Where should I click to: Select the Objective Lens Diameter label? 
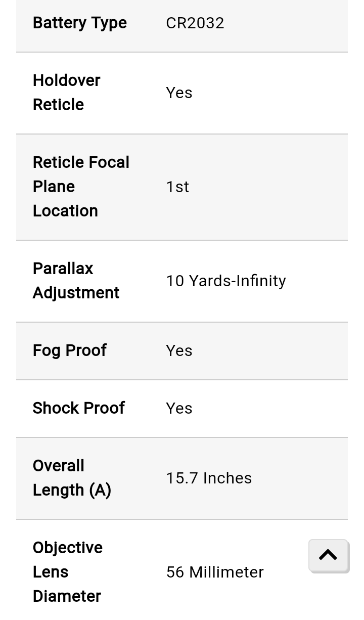click(x=68, y=572)
